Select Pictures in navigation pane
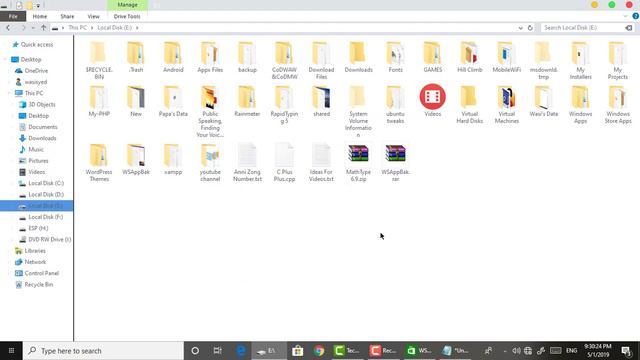Viewport: 640px width, 360px height. 38,161
